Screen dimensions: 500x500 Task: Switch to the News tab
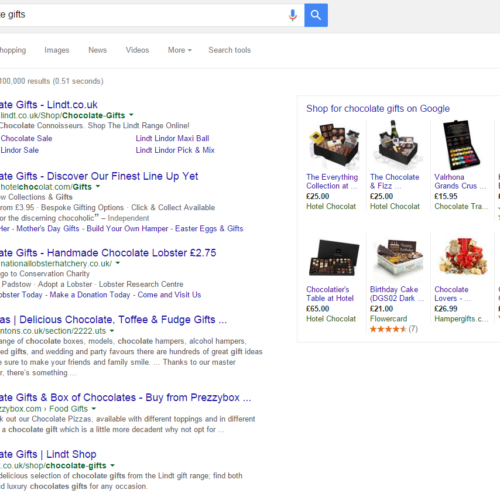click(97, 50)
